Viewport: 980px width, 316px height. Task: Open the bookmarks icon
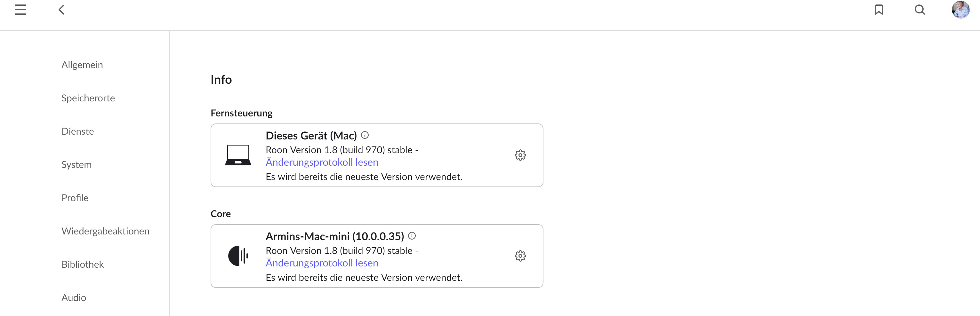(x=879, y=10)
